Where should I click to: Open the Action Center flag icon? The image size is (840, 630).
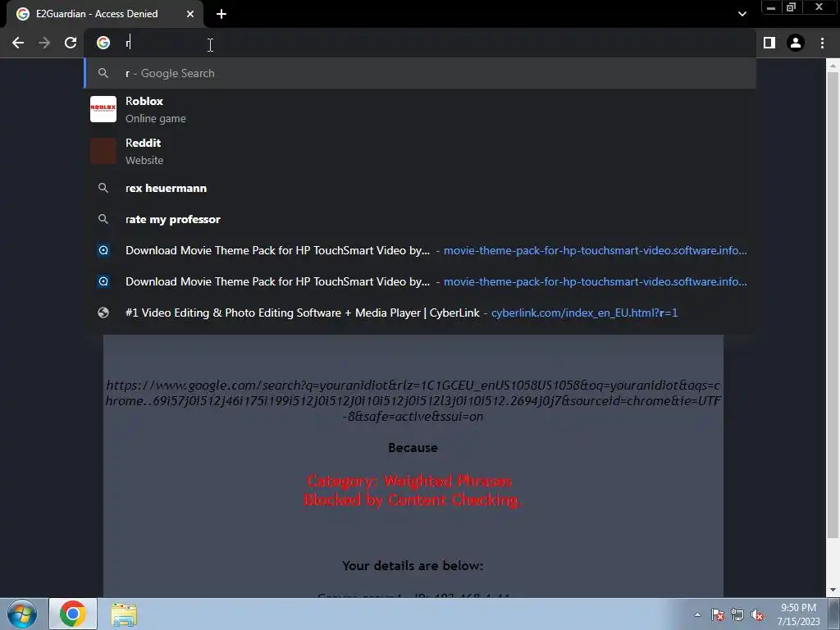(x=718, y=614)
